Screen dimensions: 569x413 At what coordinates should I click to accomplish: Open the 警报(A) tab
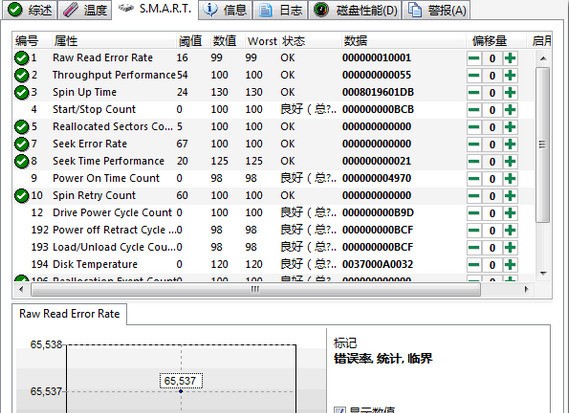pyautogui.click(x=437, y=10)
